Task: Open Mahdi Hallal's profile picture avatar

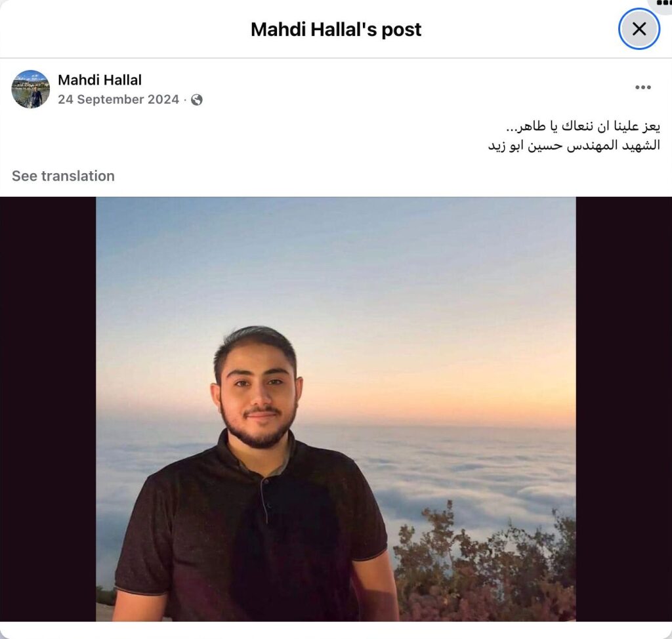Action: [x=30, y=89]
